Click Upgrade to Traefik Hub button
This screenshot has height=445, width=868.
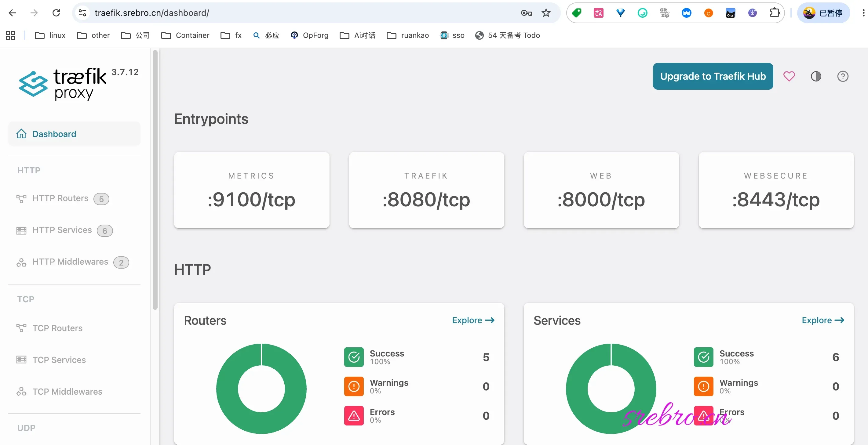point(713,76)
